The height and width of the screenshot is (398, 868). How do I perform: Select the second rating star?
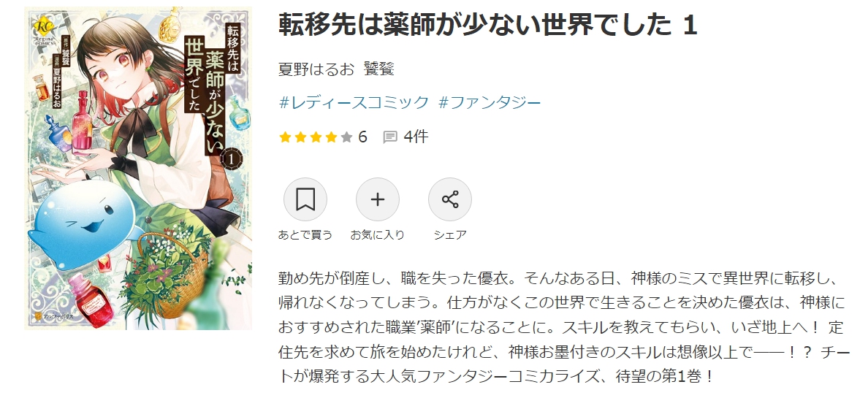tap(300, 137)
